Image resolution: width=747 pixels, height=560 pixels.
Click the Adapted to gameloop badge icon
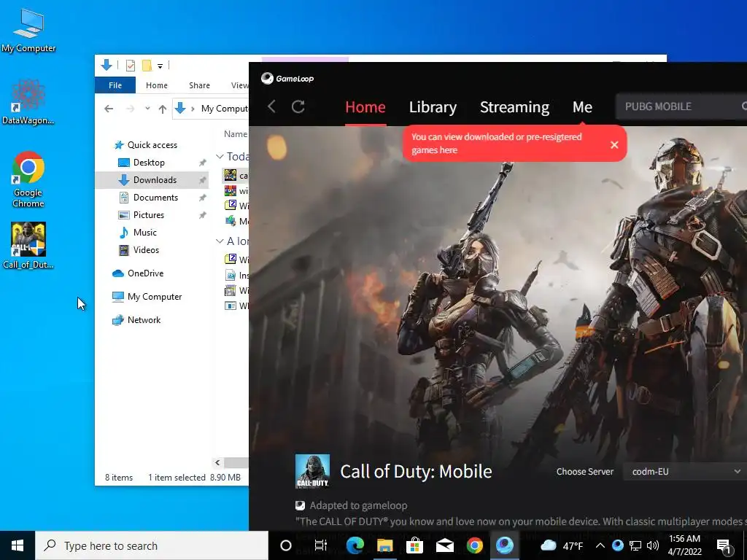coord(300,505)
